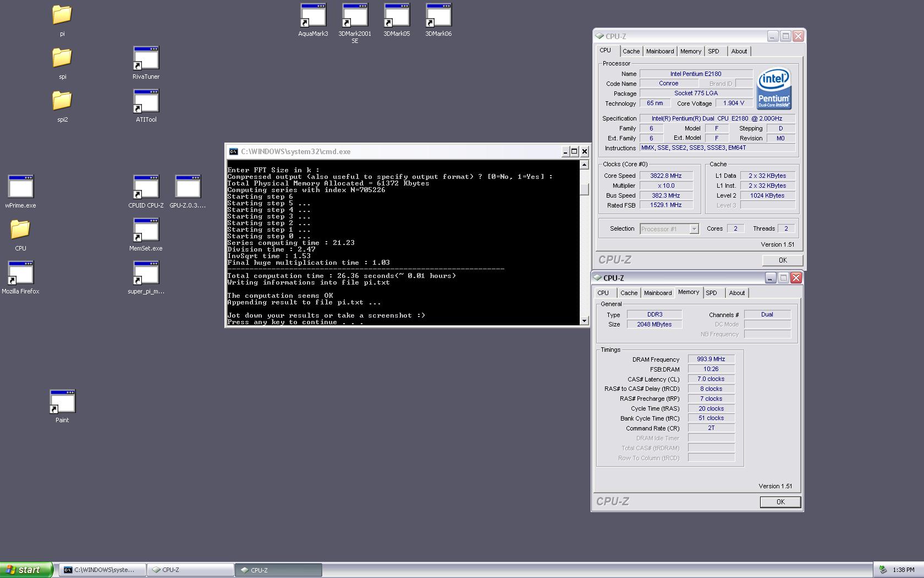Open the Windows start button
The image size is (924, 578).
(x=26, y=570)
